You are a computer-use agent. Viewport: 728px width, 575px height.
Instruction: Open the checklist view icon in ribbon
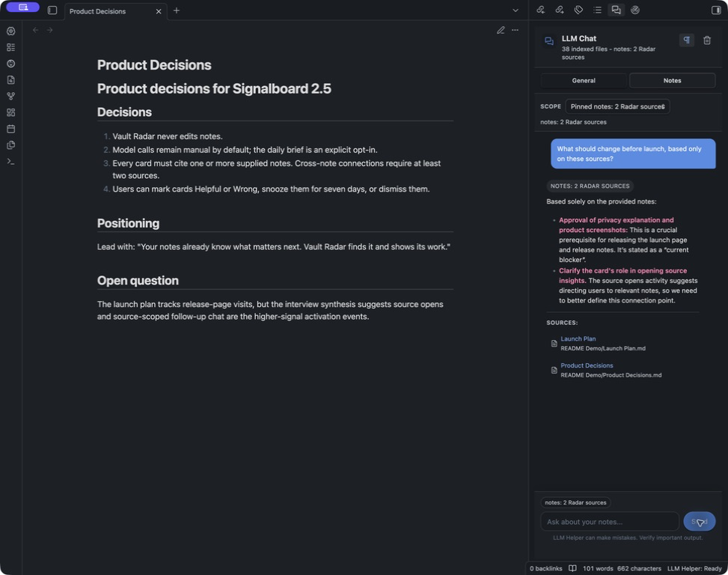point(11,47)
